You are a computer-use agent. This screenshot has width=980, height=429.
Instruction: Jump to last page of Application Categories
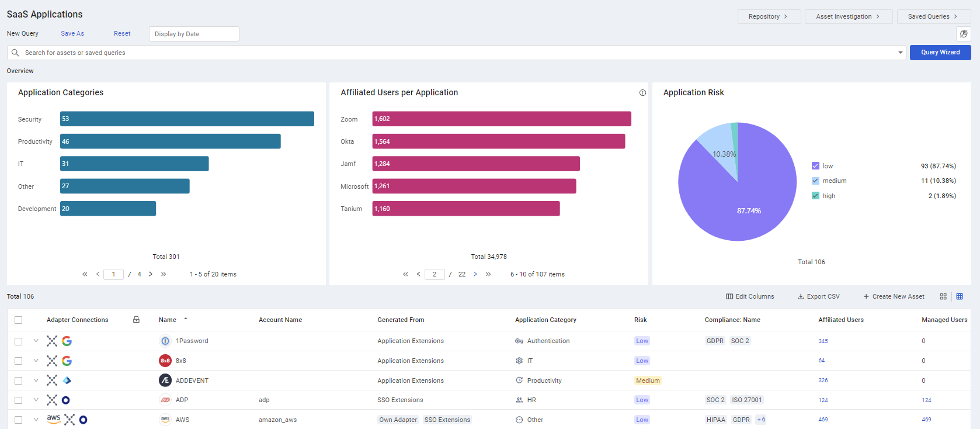[x=164, y=274]
